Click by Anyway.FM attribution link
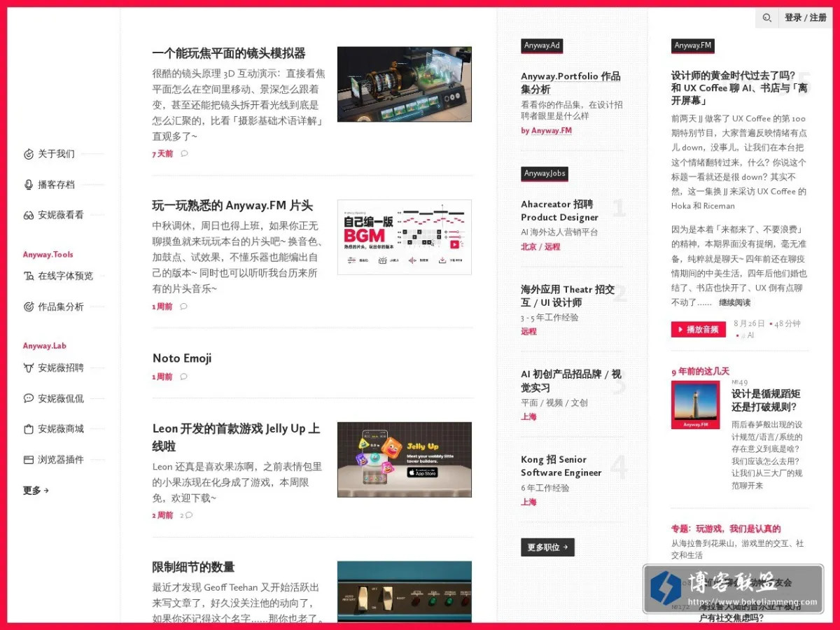 (x=546, y=131)
